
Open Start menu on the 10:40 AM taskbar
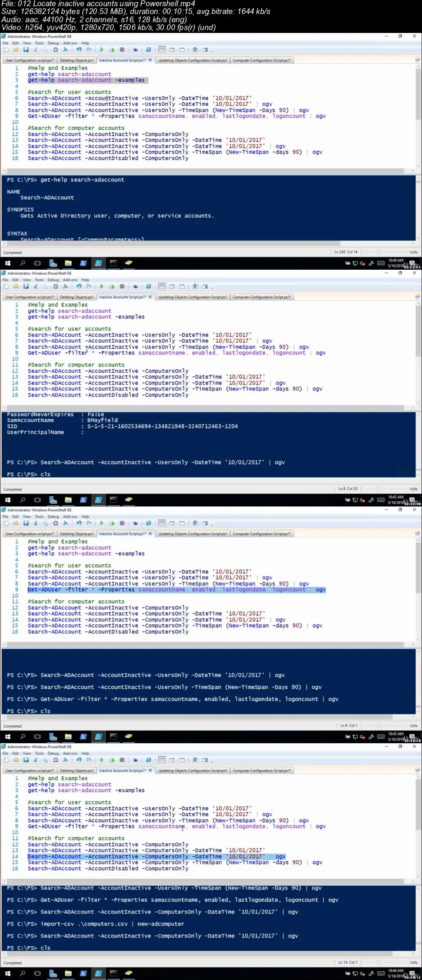tap(7, 263)
